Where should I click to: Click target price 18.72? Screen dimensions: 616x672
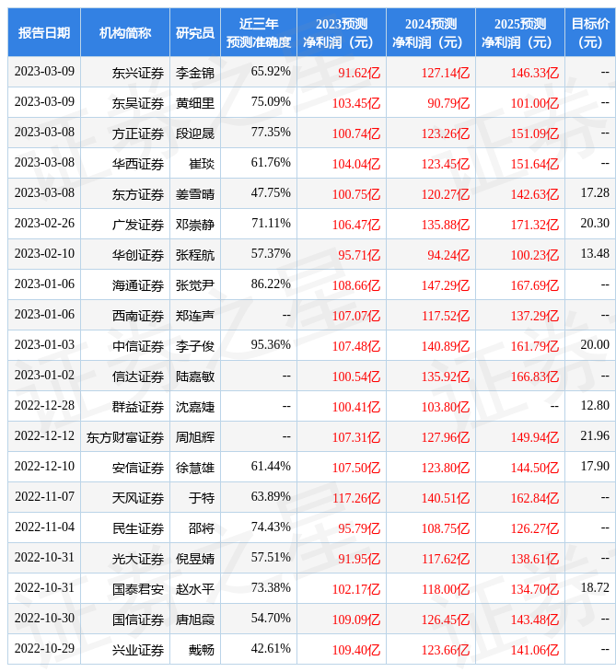pos(595,587)
